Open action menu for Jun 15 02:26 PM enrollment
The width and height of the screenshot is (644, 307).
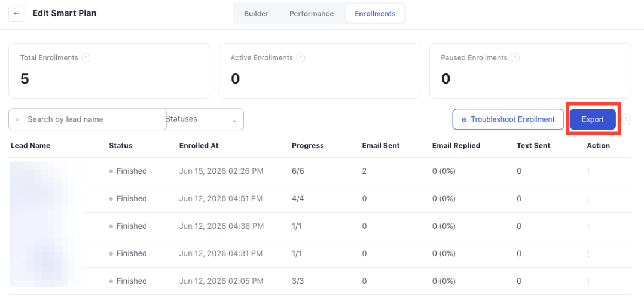coord(588,171)
